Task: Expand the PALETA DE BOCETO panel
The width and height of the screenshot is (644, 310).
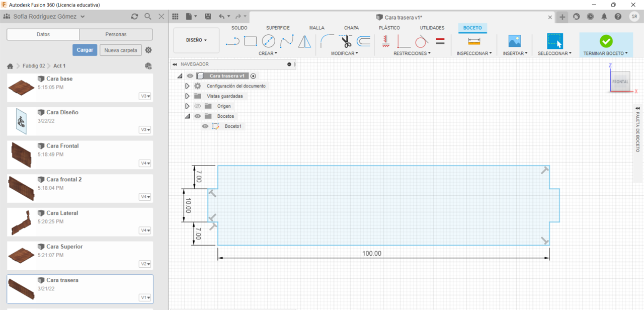Action: 638,108
